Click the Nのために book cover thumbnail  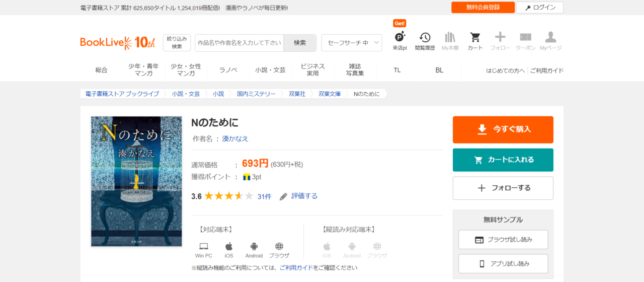click(x=136, y=181)
